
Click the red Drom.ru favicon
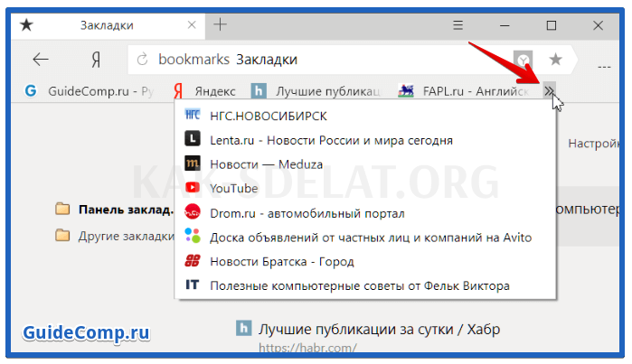[193, 211]
